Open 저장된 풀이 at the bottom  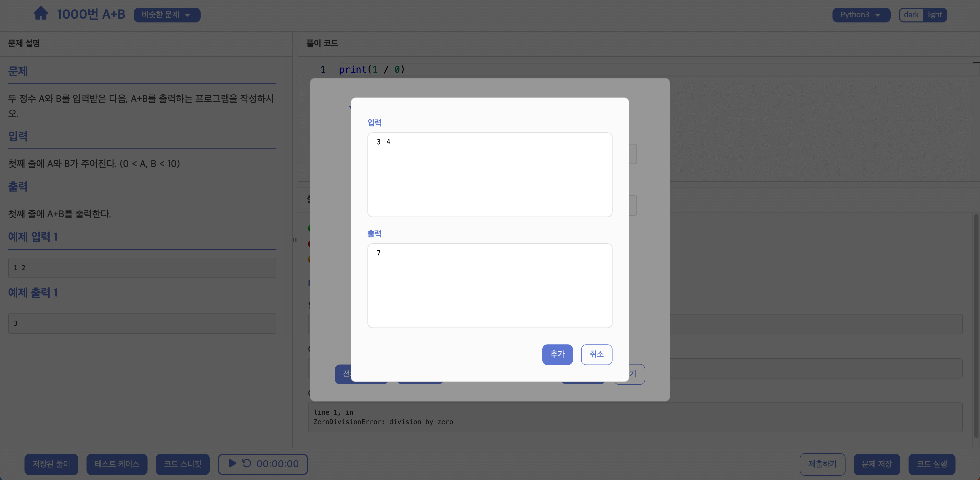51,464
